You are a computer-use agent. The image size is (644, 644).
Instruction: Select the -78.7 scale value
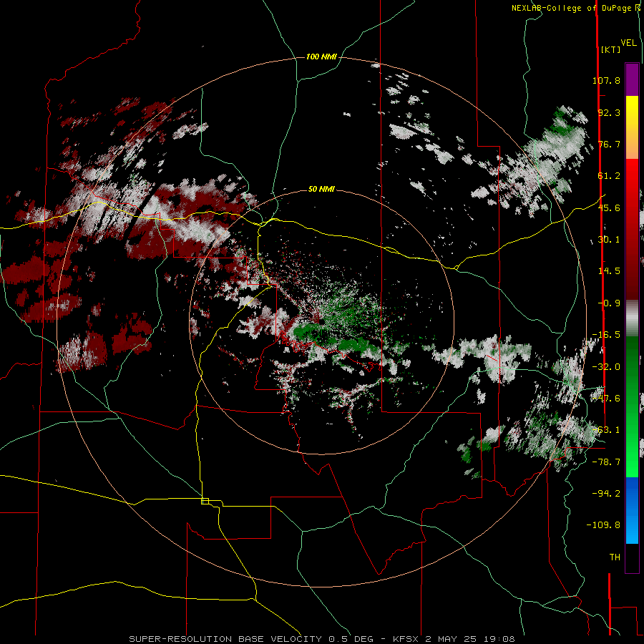click(x=606, y=462)
